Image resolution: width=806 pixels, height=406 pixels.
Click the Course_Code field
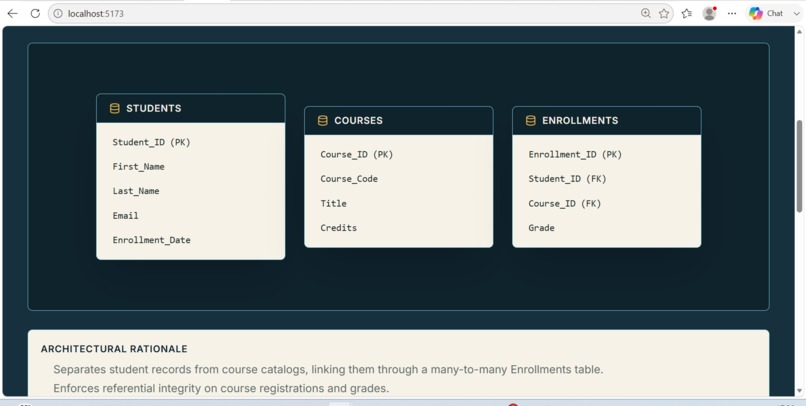point(349,179)
